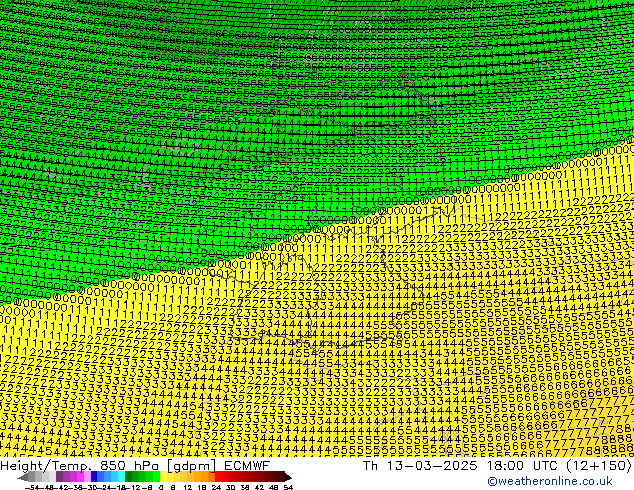Click the ECMWF model label
This screenshot has width=634, height=490.
click(x=247, y=466)
